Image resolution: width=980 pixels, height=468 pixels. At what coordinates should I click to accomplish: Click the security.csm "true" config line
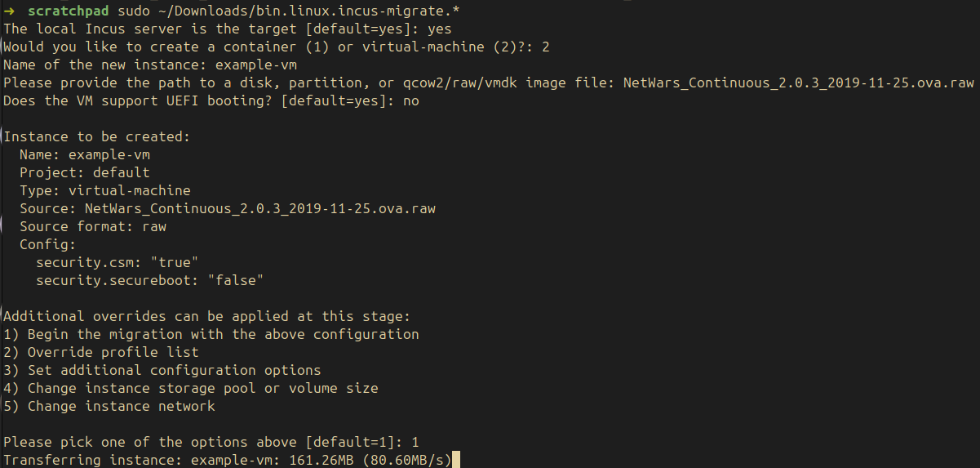coord(117,263)
